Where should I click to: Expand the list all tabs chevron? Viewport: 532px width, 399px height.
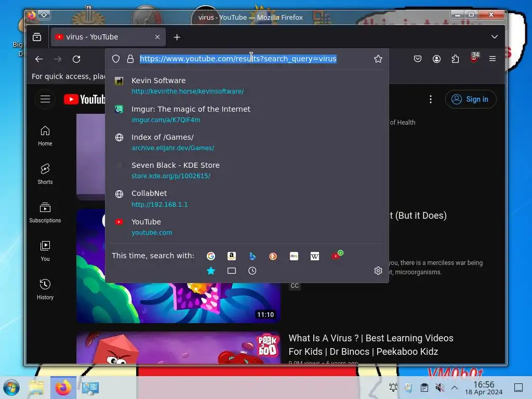pos(495,37)
